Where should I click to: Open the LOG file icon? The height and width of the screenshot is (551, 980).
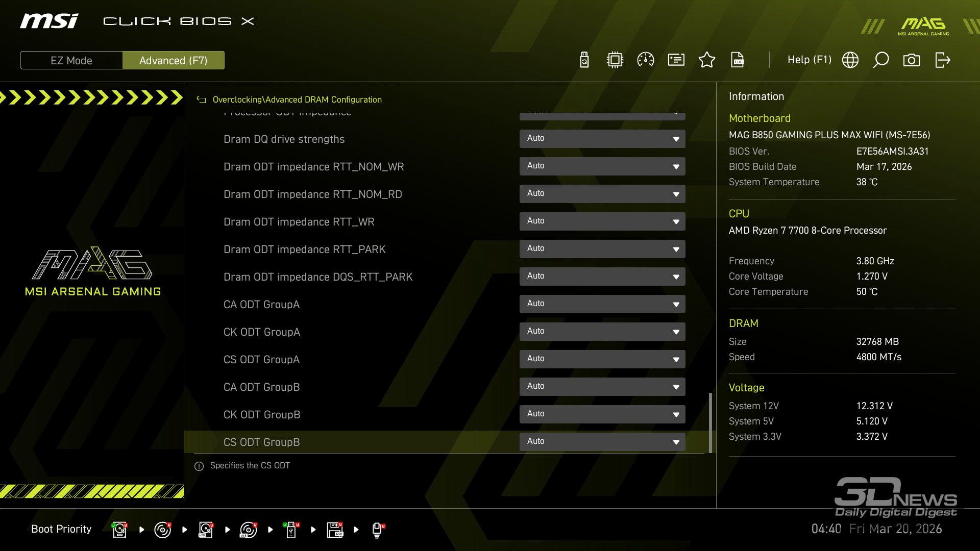pyautogui.click(x=738, y=60)
